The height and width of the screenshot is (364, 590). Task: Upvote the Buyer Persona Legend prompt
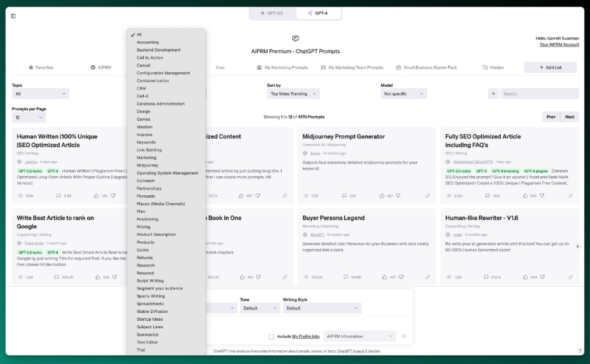384,277
